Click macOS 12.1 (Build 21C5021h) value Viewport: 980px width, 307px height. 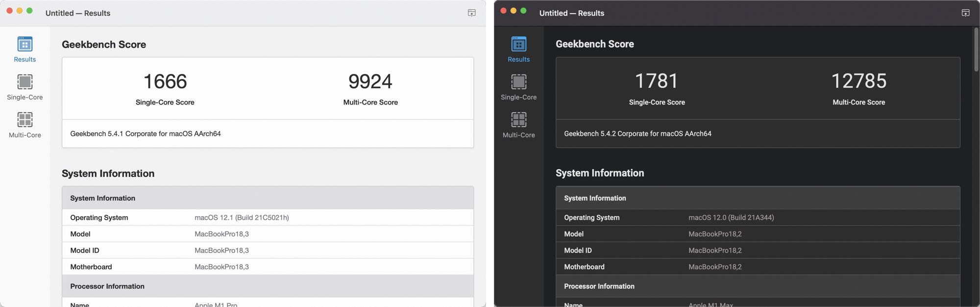pyautogui.click(x=242, y=217)
